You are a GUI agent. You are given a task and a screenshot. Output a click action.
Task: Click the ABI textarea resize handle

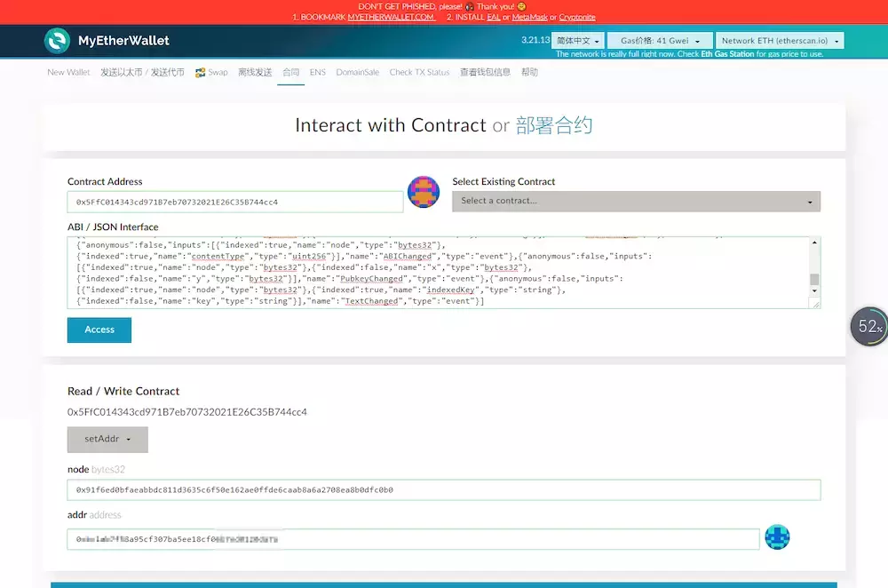tap(815, 303)
